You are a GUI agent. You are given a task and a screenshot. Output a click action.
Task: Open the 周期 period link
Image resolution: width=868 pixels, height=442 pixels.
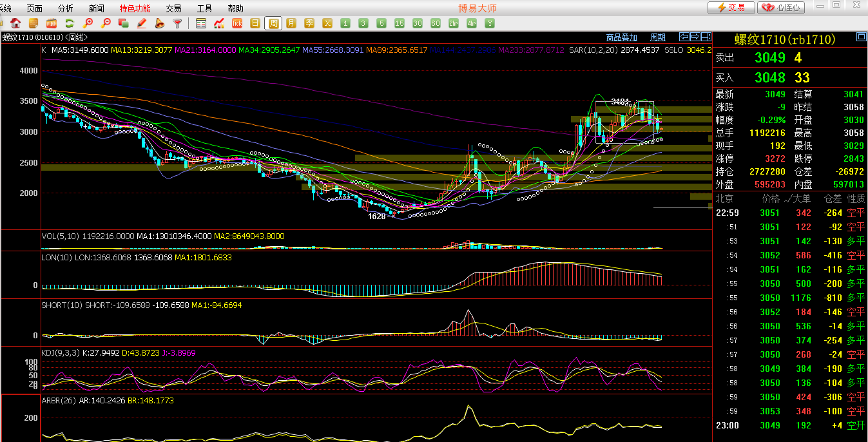click(658, 37)
